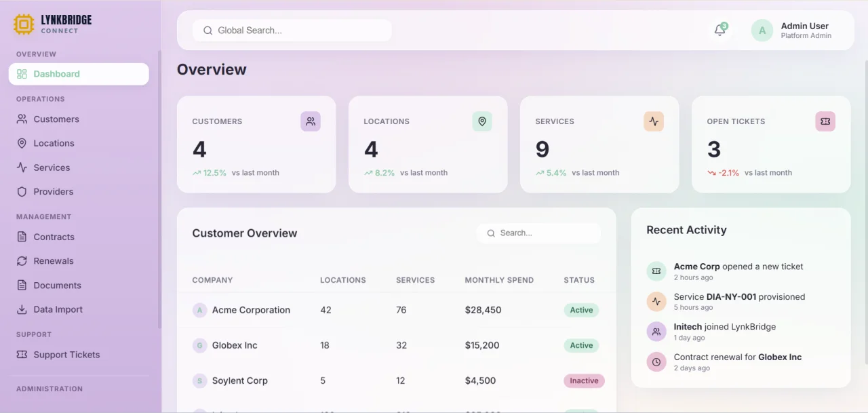Focus the Global Search field
The width and height of the screenshot is (868, 413).
coord(292,31)
